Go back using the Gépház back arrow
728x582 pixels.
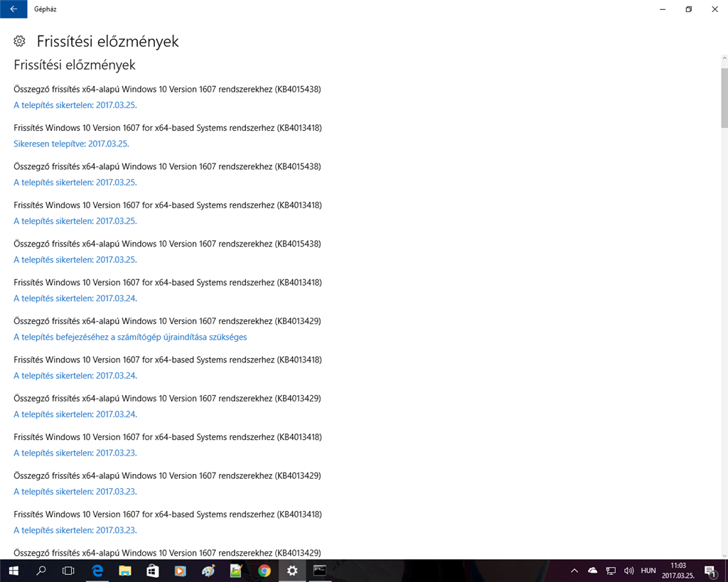14,9
